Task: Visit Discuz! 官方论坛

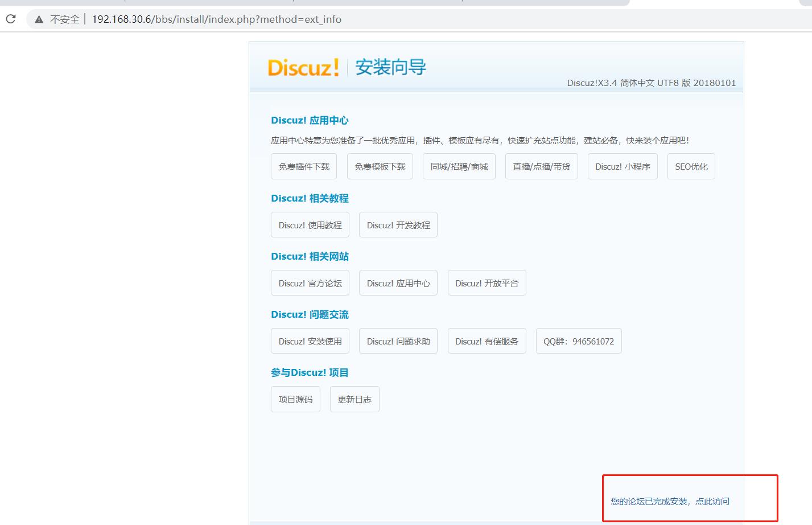Action: click(x=310, y=283)
